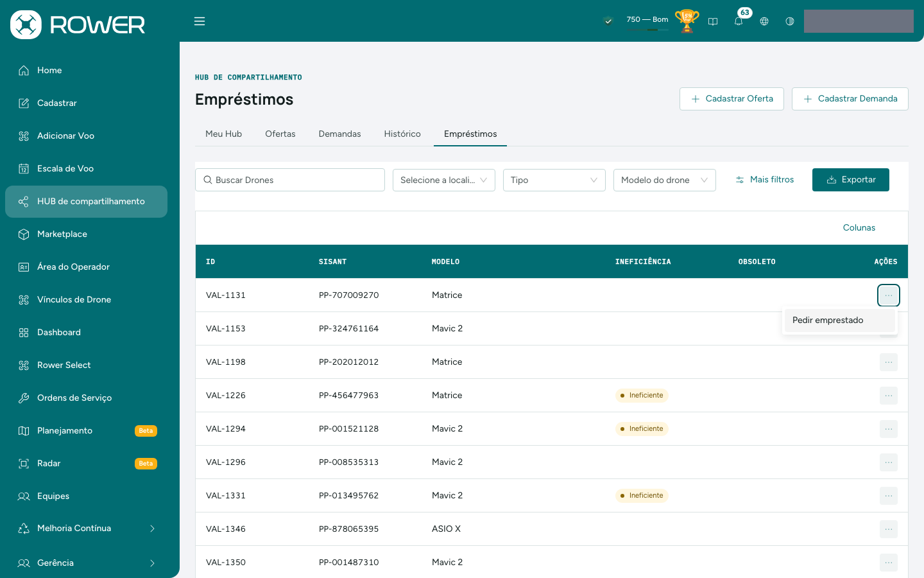This screenshot has width=924, height=578.
Task: Click the Cadastrar Oferta button
Action: 732,99
